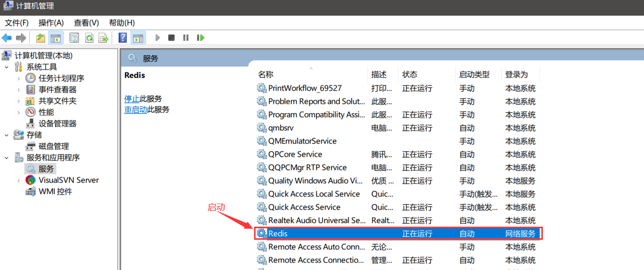Select PrintWorkflow_69527 service row
The image size is (644, 270).
click(x=397, y=88)
